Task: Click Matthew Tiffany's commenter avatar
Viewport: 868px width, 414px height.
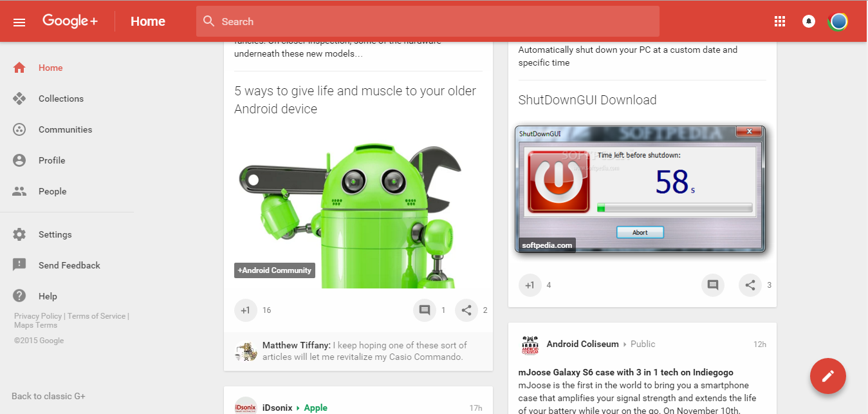Action: (x=245, y=351)
